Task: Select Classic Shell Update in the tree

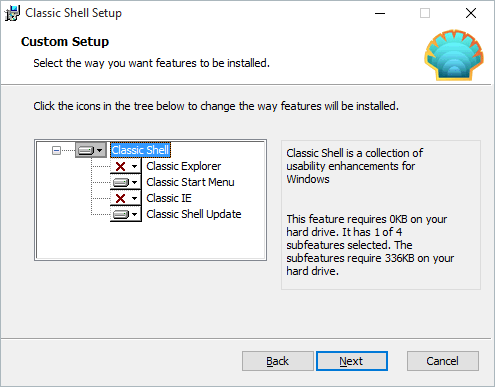Action: point(194,214)
